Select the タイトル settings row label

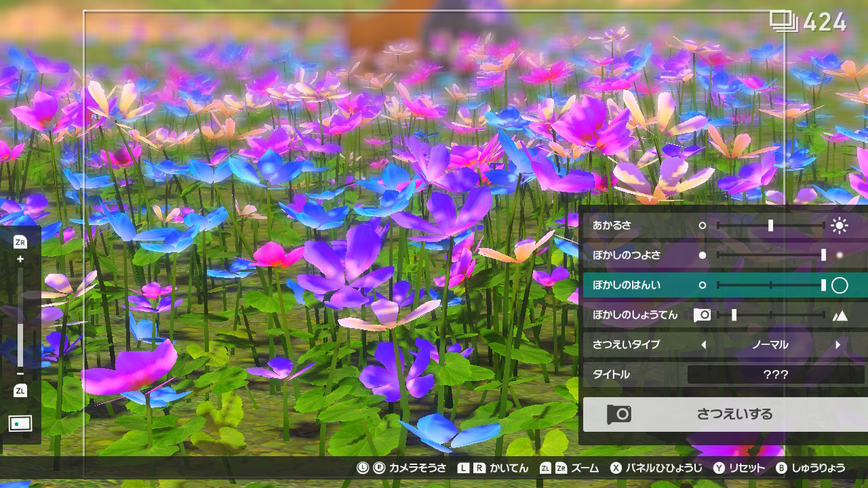[x=612, y=375]
